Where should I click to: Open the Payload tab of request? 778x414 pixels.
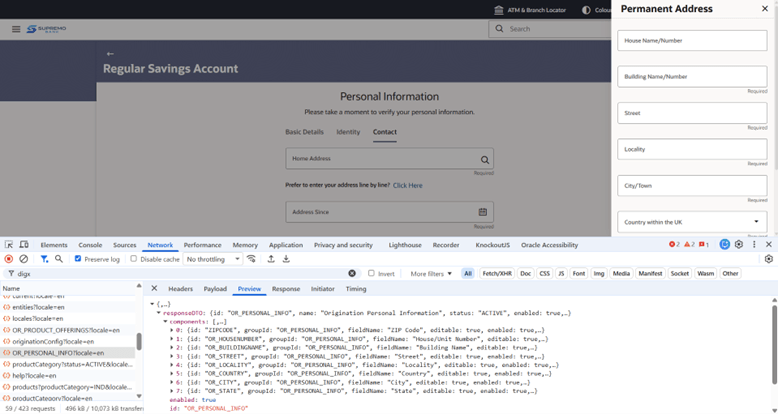point(215,288)
